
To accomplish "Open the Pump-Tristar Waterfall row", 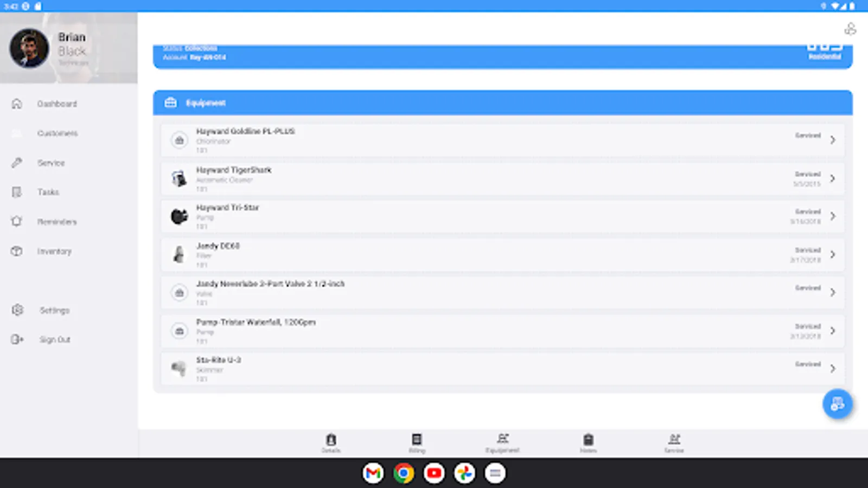I will pyautogui.click(x=502, y=331).
